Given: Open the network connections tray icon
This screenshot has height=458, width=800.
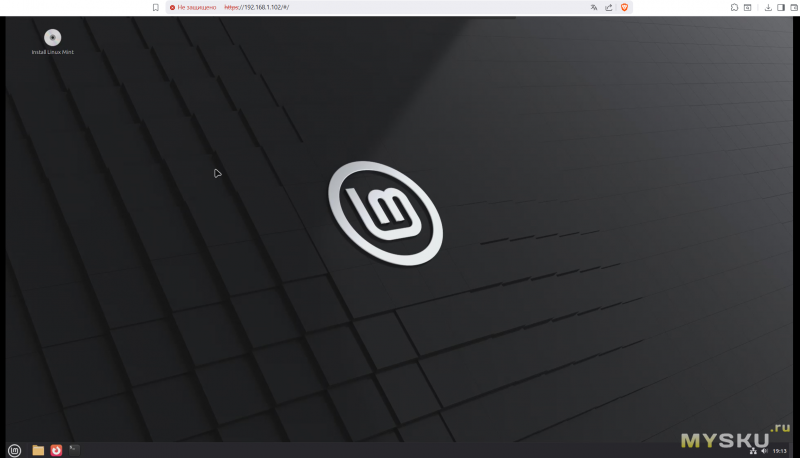Looking at the screenshot, I should (x=752, y=450).
